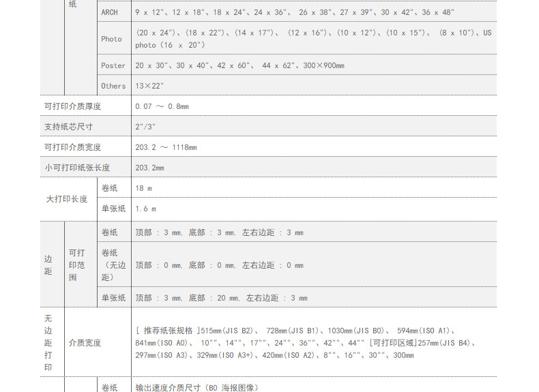Select the Poster sizes starting with 20 x 30"
Screen dimensions: 539x392
(x=239, y=65)
